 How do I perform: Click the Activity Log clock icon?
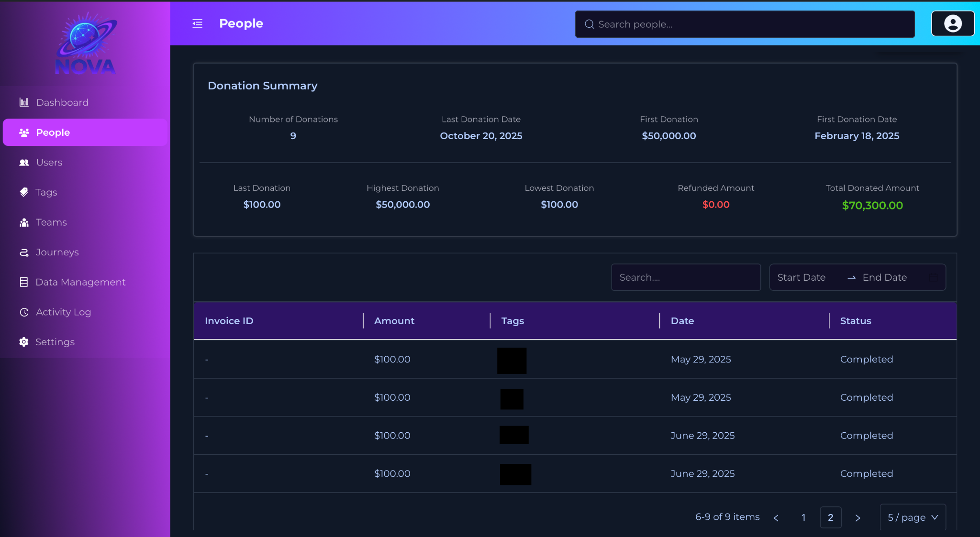(x=24, y=312)
